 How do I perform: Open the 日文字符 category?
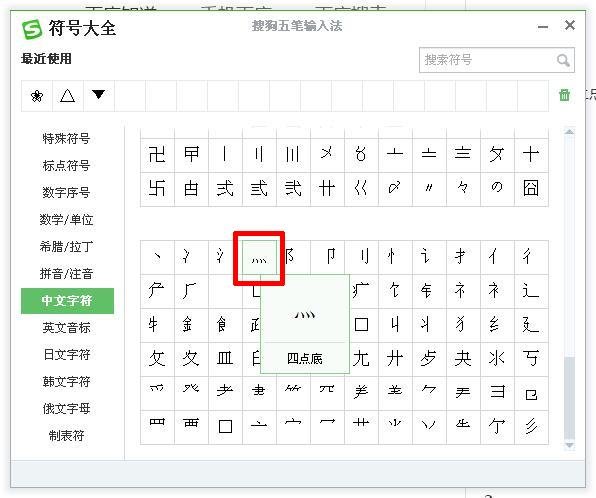[67, 355]
